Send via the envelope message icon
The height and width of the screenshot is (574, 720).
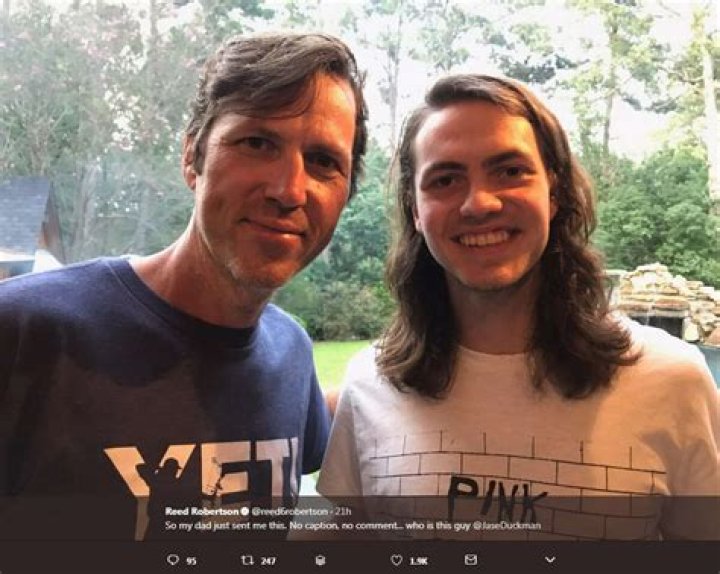471,560
